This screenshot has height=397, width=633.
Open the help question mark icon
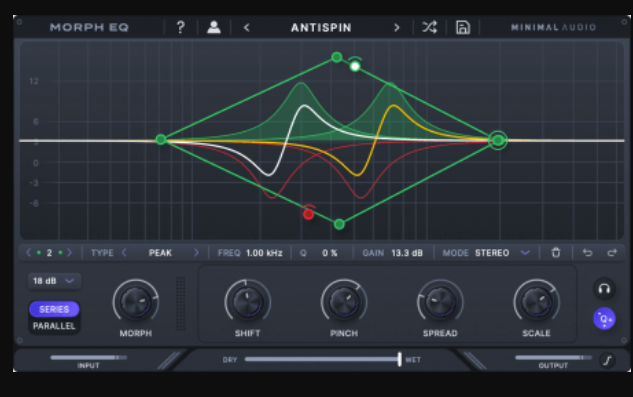[x=180, y=27]
